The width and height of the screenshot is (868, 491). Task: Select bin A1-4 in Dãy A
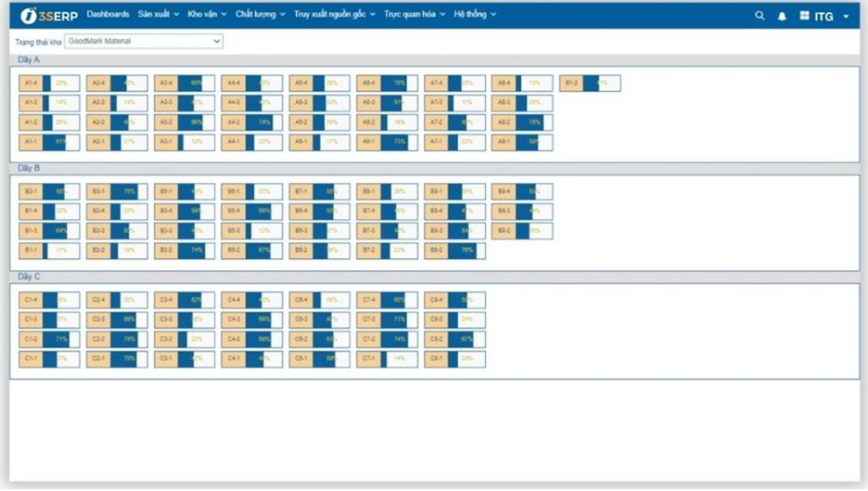(x=31, y=83)
